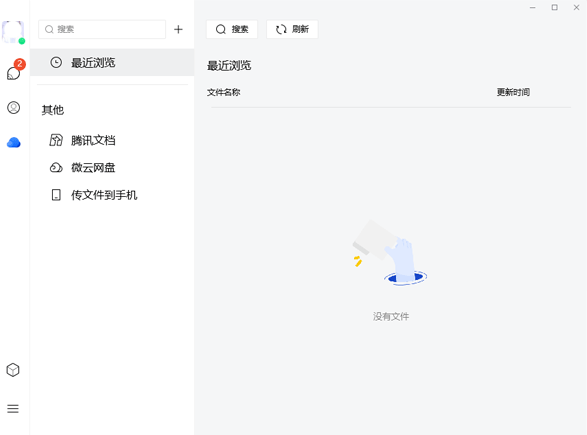587x435 pixels.
Task: Click the 刷新 refresh button
Action: [x=292, y=29]
